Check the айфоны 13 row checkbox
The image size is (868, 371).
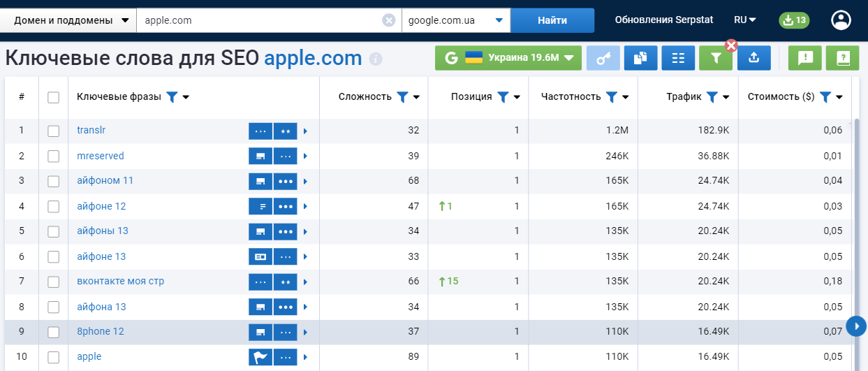tap(53, 231)
